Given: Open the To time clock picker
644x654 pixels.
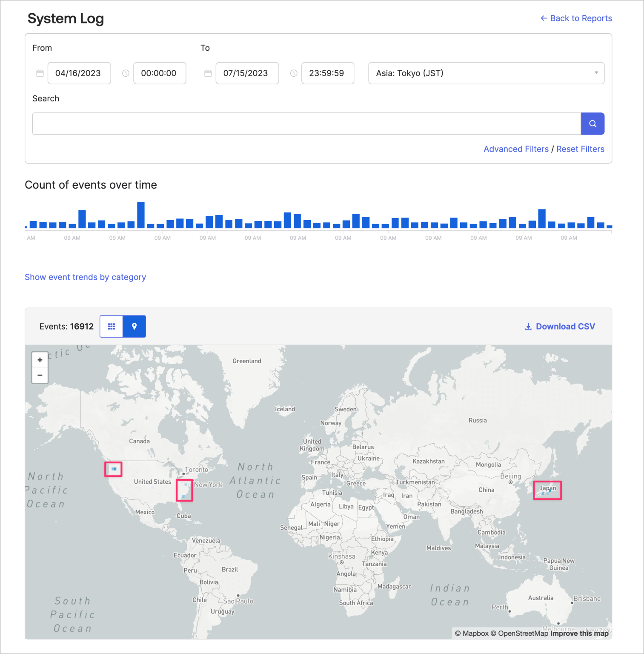Looking at the screenshot, I should point(293,73).
